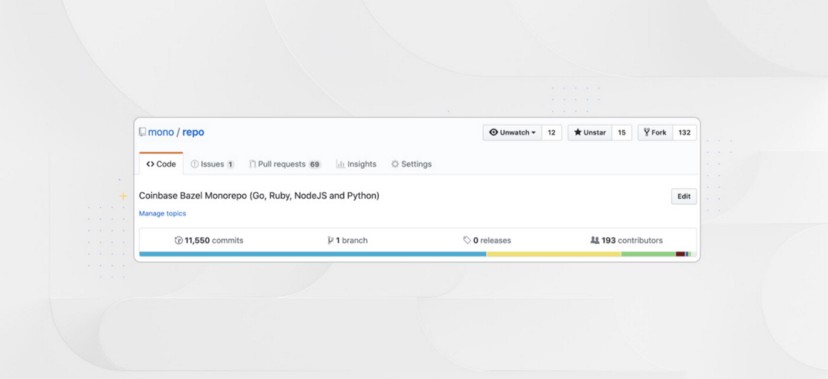828x379 pixels.
Task: Click the blue segment of language bar
Action: pyautogui.click(x=313, y=254)
